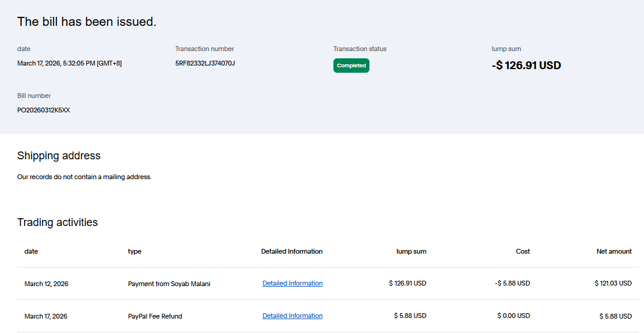The height and width of the screenshot is (333, 644).
Task: Click 'The bill has been issued' heading
Action: click(87, 22)
